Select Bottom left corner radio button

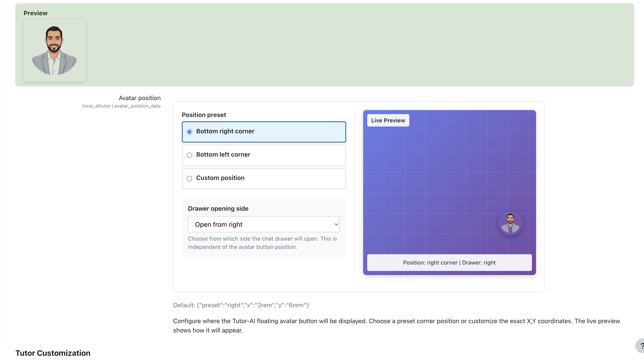click(x=189, y=155)
